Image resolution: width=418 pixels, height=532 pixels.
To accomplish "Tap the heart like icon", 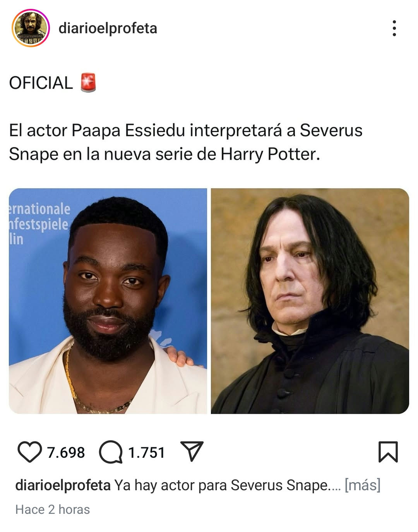I will click(x=29, y=452).
